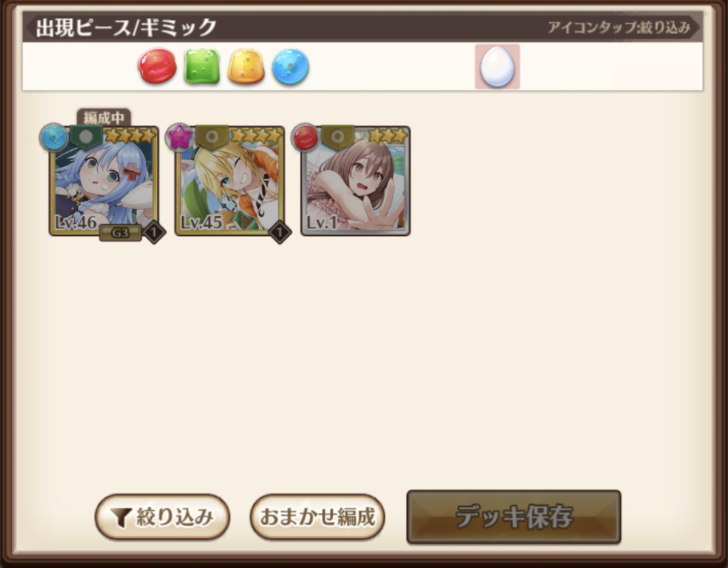Click the diamond 1 badge on Lv.45 card
728x568 pixels.
point(280,231)
